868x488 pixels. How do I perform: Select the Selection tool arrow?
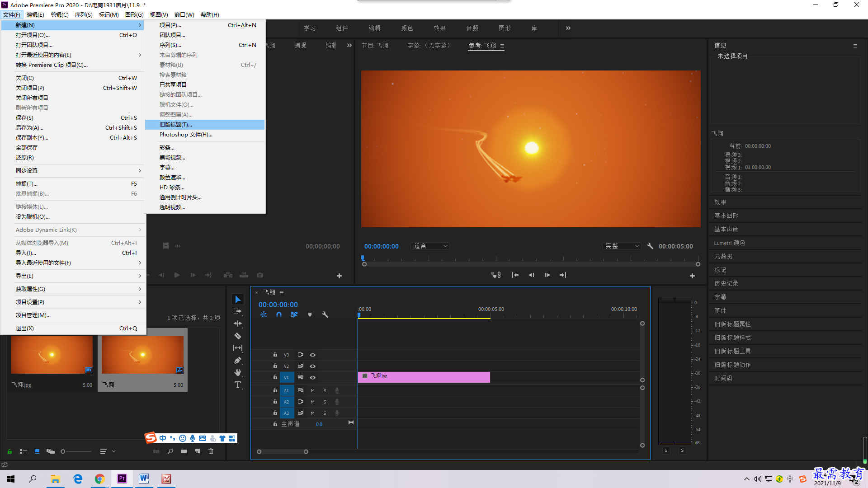click(237, 299)
